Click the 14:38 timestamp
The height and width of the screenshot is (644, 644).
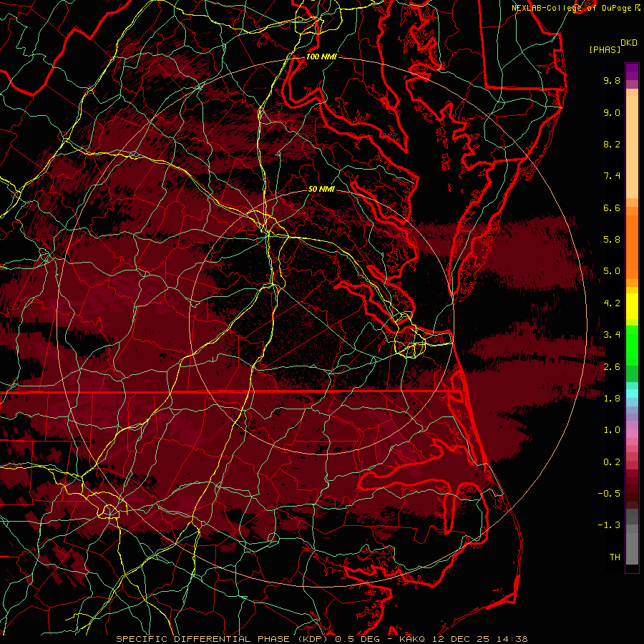(511, 639)
